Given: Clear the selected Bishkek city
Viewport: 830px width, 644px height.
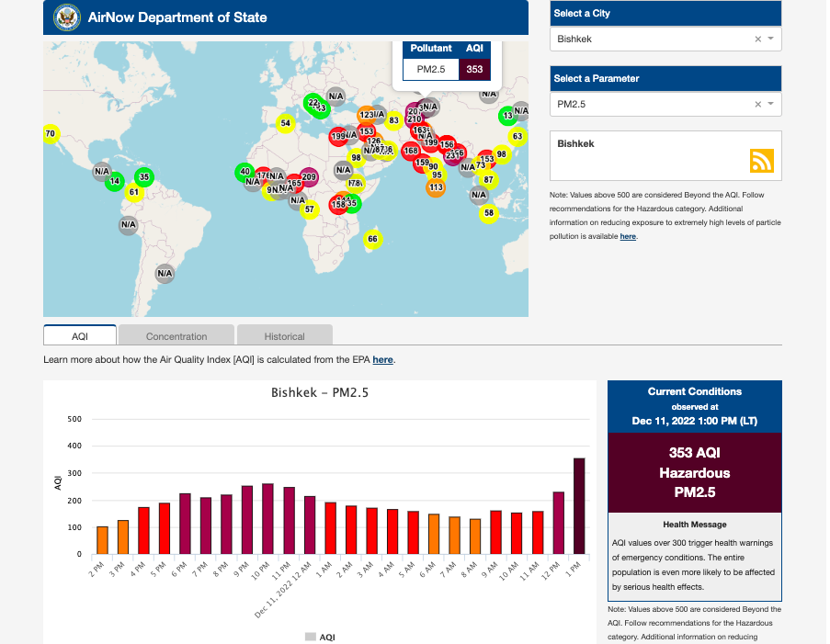Looking at the screenshot, I should pyautogui.click(x=757, y=40).
